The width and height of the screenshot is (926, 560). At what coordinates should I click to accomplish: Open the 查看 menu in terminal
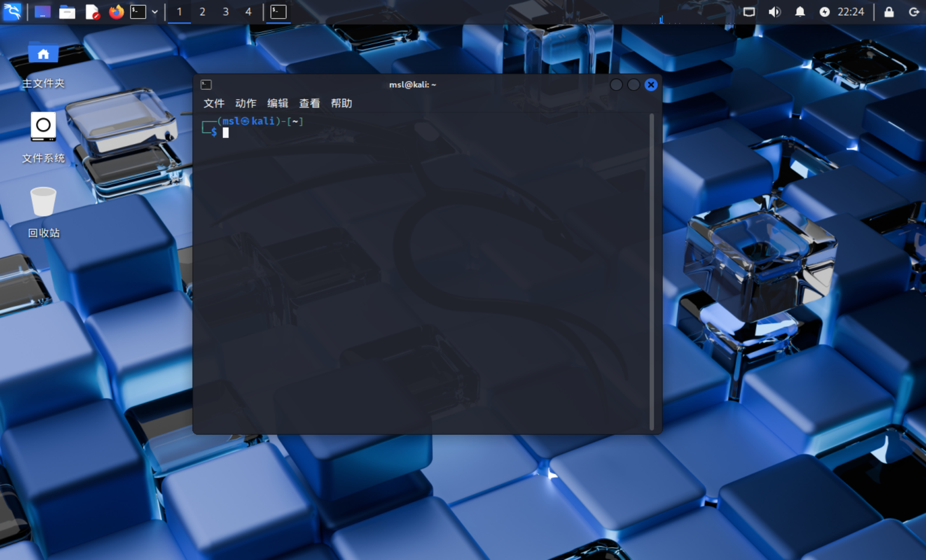(x=309, y=103)
